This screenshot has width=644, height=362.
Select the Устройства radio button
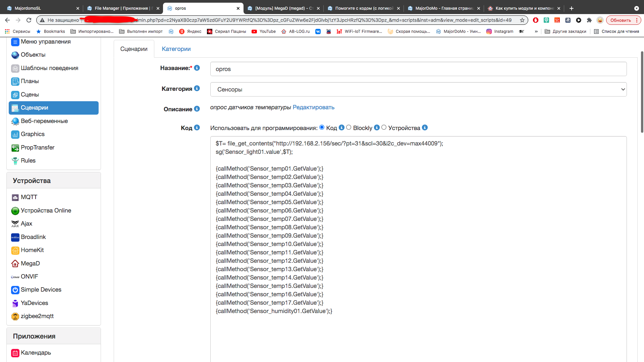point(383,127)
